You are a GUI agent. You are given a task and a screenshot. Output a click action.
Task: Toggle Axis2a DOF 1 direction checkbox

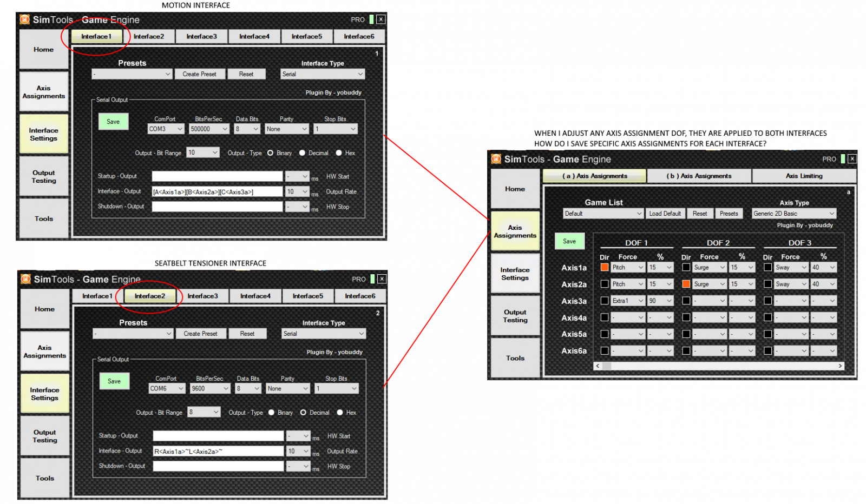605,284
